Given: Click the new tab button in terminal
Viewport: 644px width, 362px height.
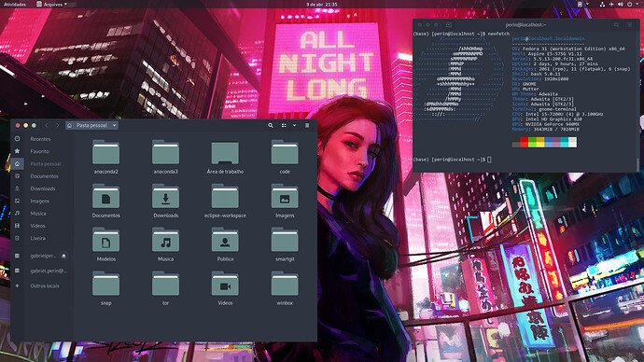Looking at the screenshot, I should (x=449, y=24).
